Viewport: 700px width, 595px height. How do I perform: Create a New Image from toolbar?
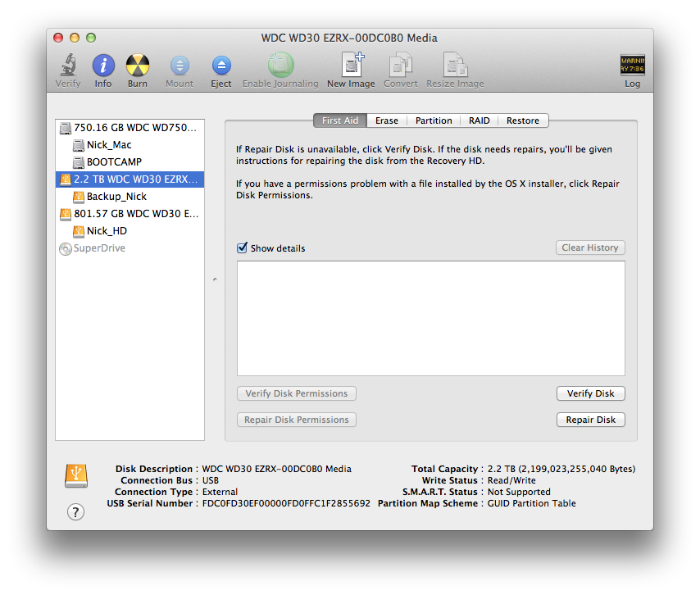[352, 65]
